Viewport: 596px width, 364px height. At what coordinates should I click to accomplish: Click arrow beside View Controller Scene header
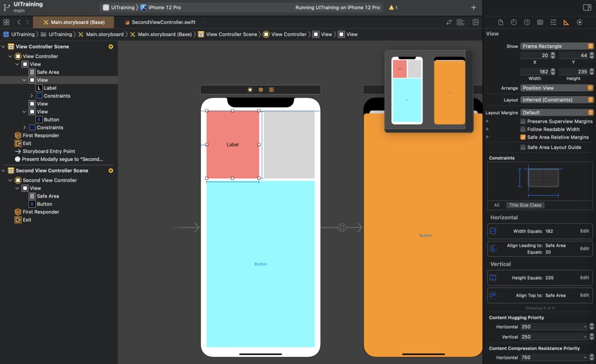click(x=111, y=47)
